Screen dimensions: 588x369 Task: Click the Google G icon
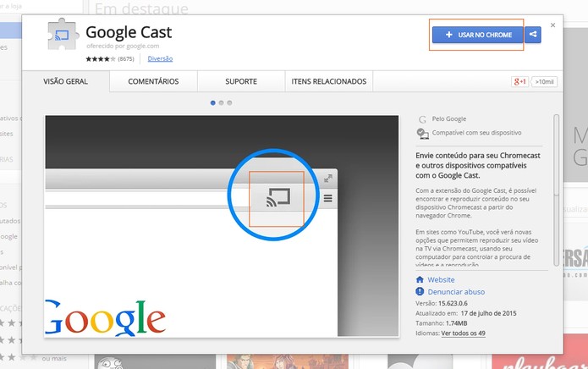[422, 119]
